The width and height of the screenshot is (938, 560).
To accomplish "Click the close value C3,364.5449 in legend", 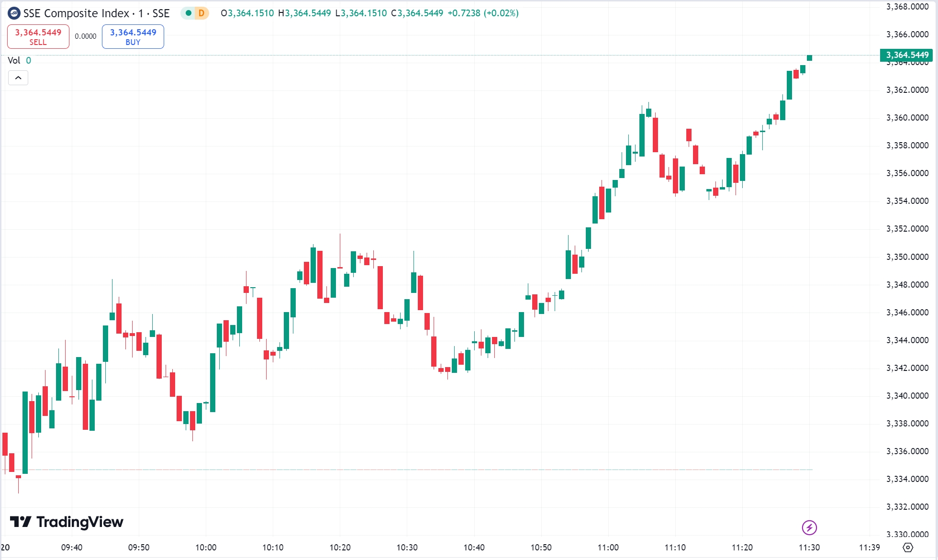I will point(417,13).
